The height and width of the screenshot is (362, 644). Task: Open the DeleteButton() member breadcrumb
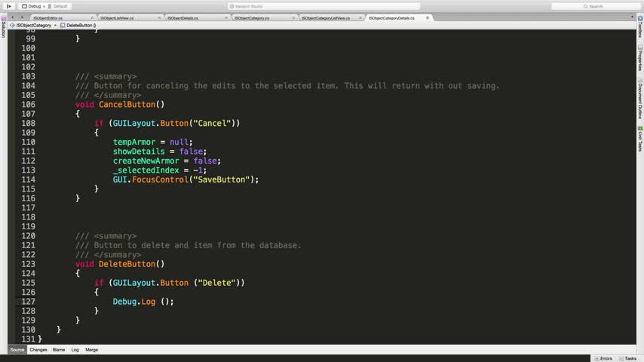[x=78, y=25]
